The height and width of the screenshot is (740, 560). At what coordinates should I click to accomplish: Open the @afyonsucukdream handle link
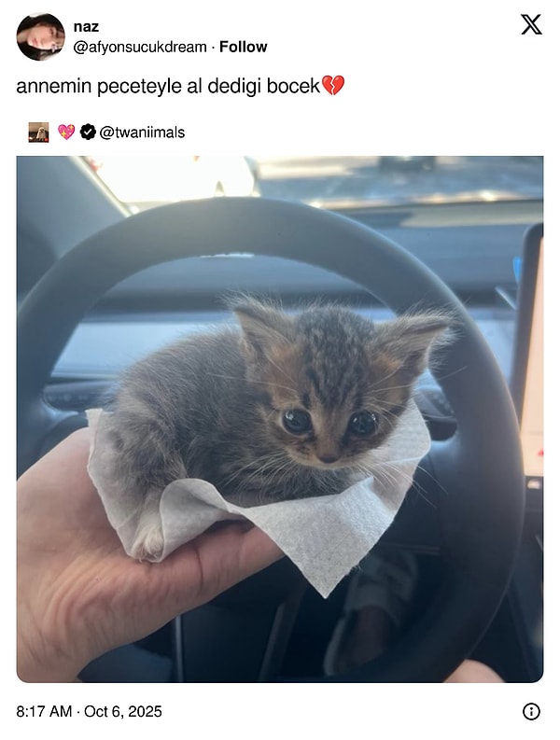coord(140,47)
